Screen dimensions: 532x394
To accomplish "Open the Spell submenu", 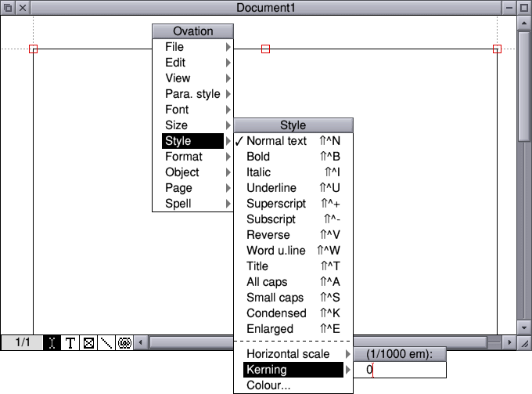I will [x=192, y=203].
